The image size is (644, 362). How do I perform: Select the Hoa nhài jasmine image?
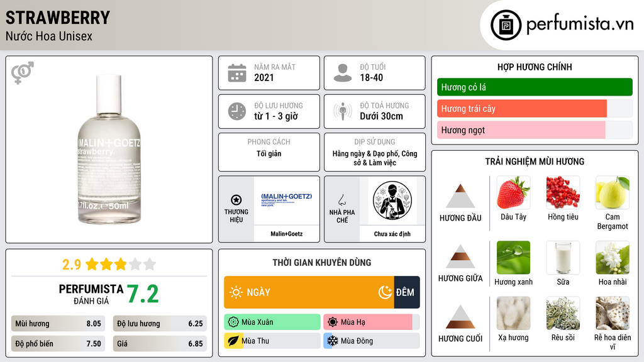(x=613, y=257)
